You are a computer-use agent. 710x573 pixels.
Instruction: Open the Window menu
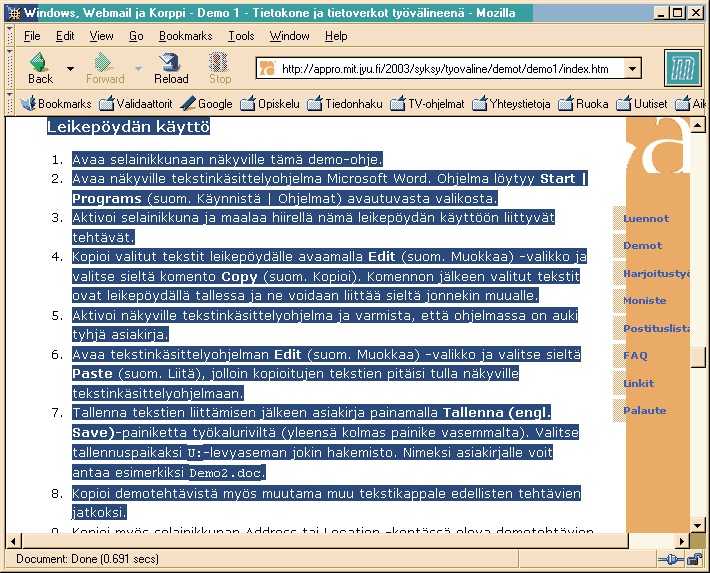[289, 36]
